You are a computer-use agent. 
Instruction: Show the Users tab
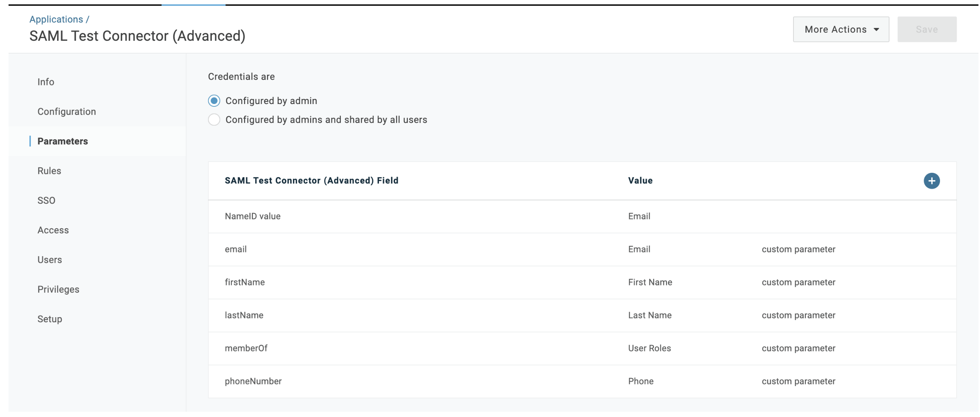pyautogui.click(x=50, y=260)
